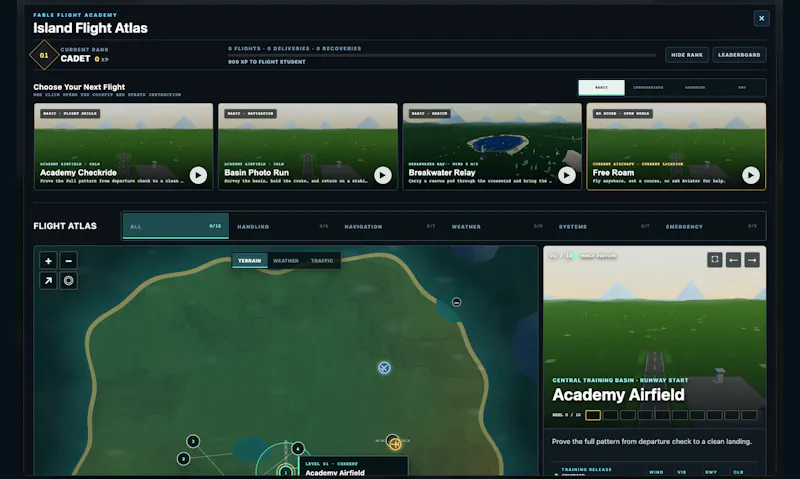Select the Basic difficulty tab
The width and height of the screenshot is (800, 479).
coord(602,87)
